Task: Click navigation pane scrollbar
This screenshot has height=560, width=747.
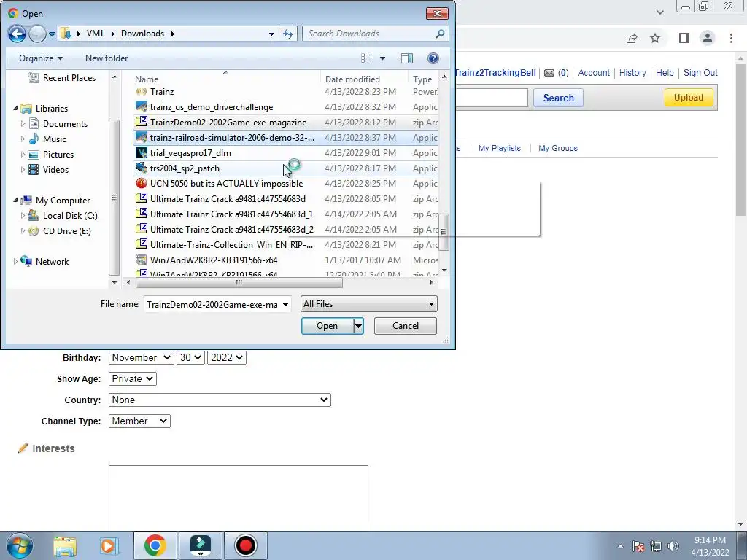Action: [x=114, y=197]
